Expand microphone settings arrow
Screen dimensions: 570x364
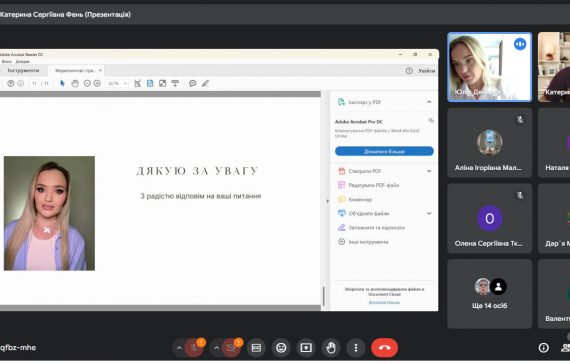point(179,348)
